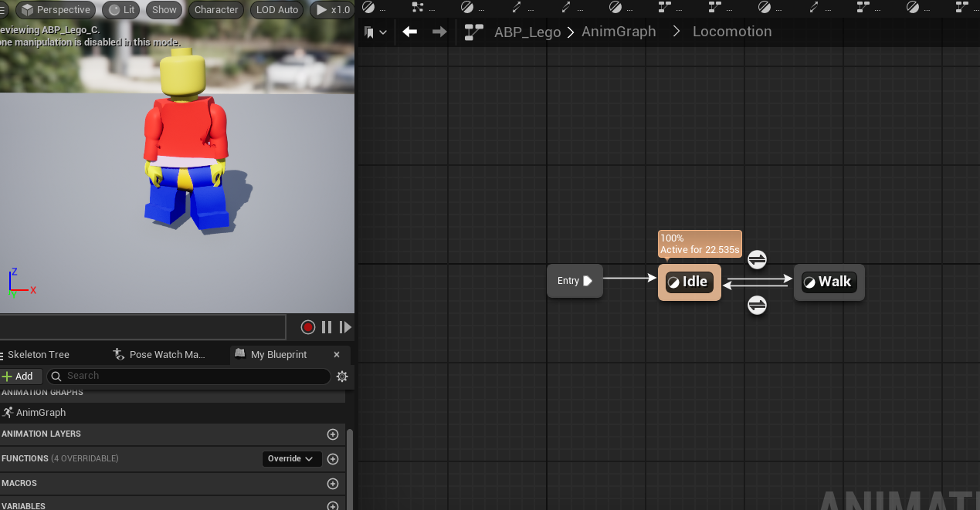The width and height of the screenshot is (980, 510).
Task: Go forward to the next graph
Action: [439, 32]
